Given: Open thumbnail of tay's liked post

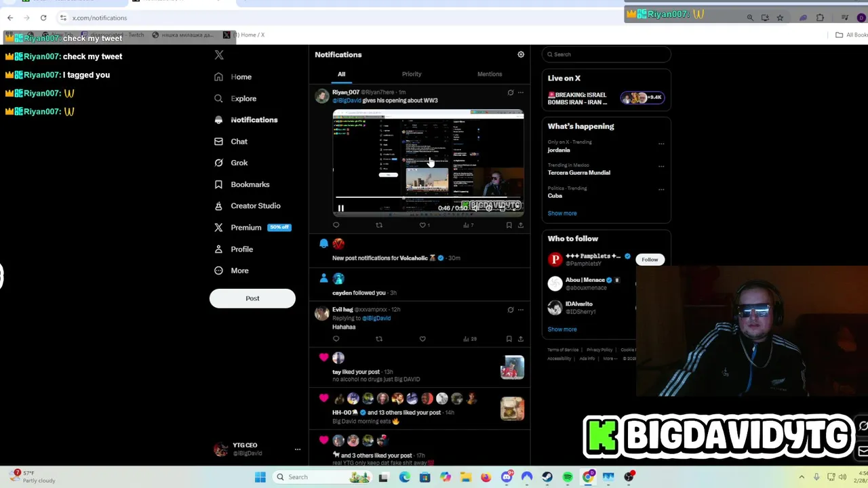Looking at the screenshot, I should (513, 367).
